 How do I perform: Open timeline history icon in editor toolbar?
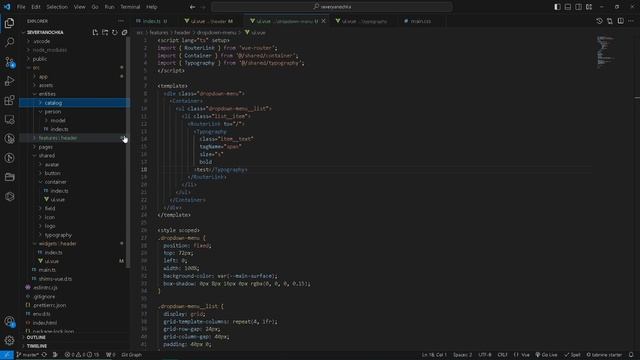pos(599,21)
